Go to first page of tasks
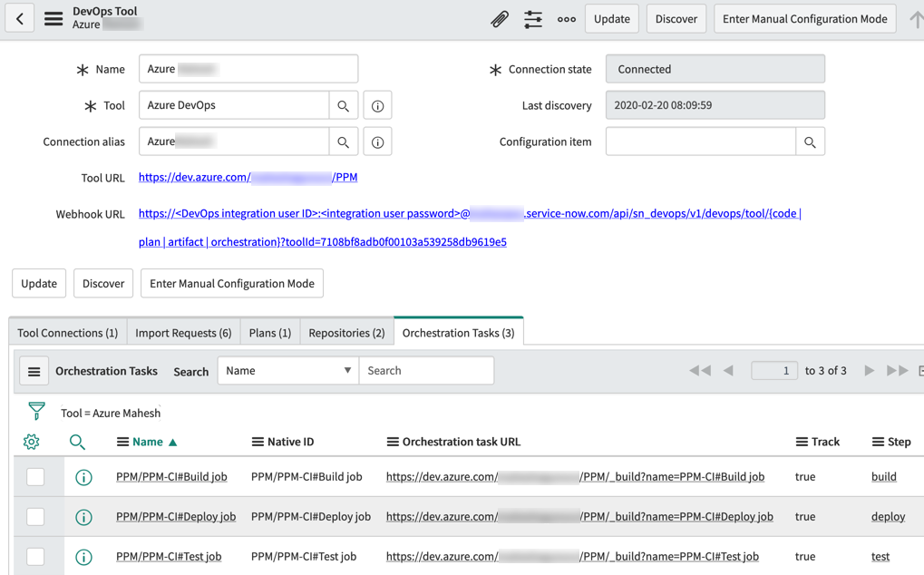 [x=700, y=371]
